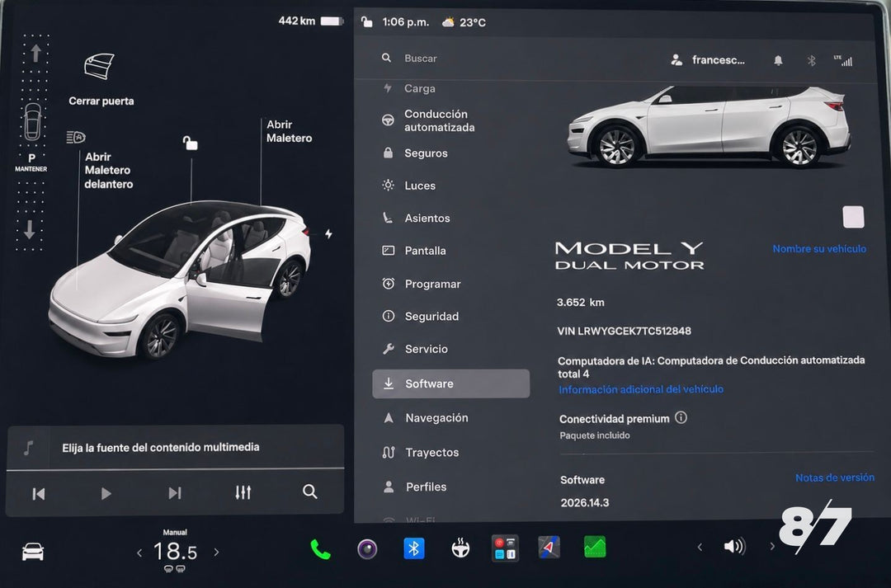Decrease cabin temperature with left chevron

tap(139, 553)
